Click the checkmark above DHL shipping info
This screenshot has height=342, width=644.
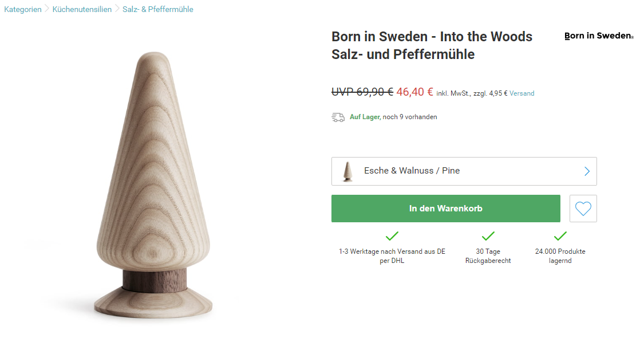click(392, 236)
